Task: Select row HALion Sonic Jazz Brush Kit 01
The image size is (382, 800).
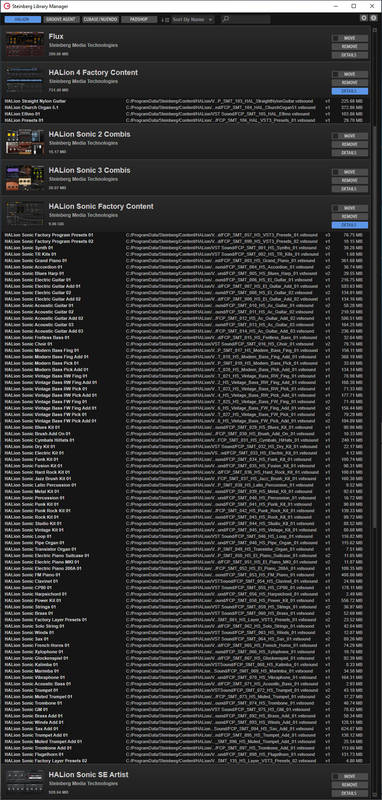Action: tap(186, 479)
